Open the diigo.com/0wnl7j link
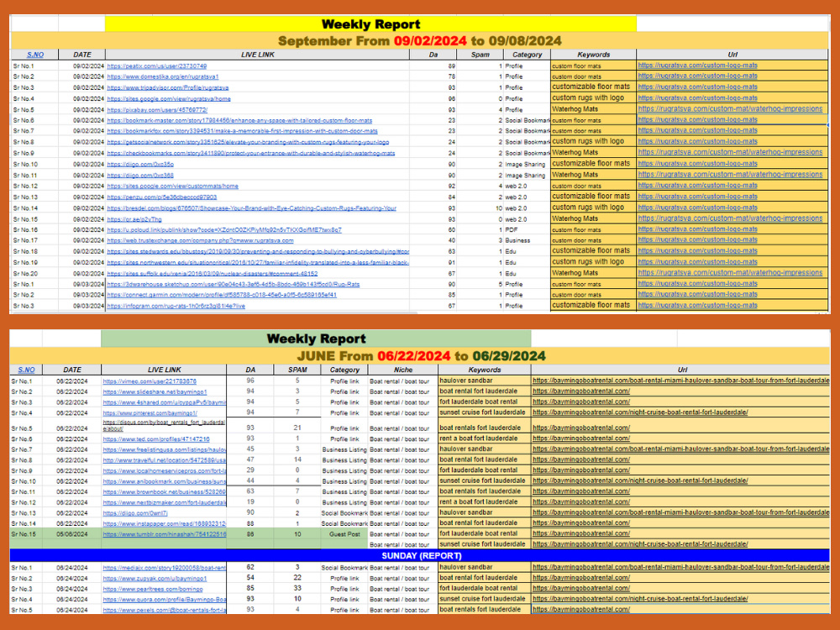The height and width of the screenshot is (630, 840). pyautogui.click(x=135, y=513)
